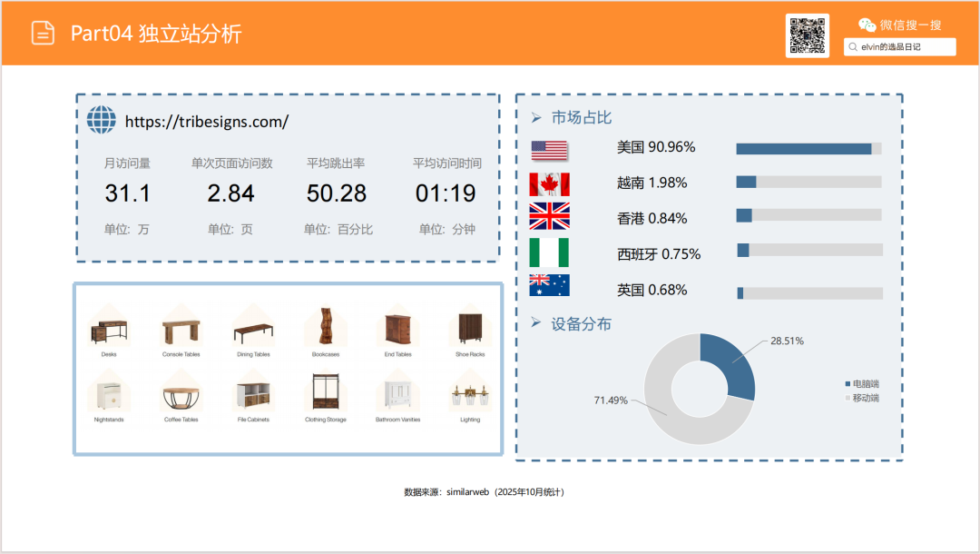
Task: Click the United States flag icon
Action: 549,149
